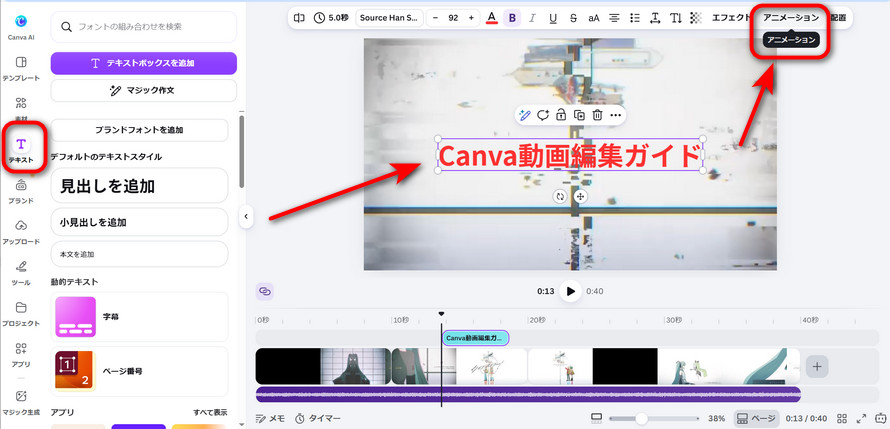
Task: Click the magic write icon above text
Action: (524, 115)
